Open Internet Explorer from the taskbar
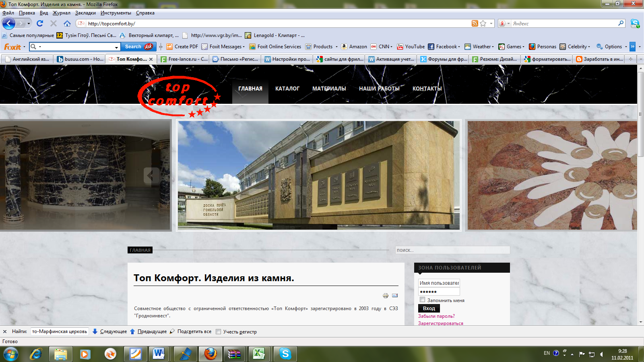This screenshot has height=362, width=644. coord(36,354)
